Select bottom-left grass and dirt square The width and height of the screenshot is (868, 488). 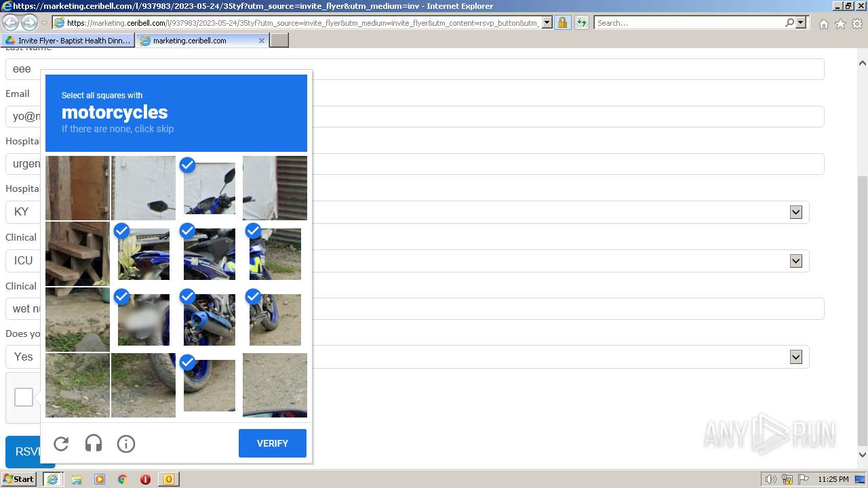[x=77, y=385]
